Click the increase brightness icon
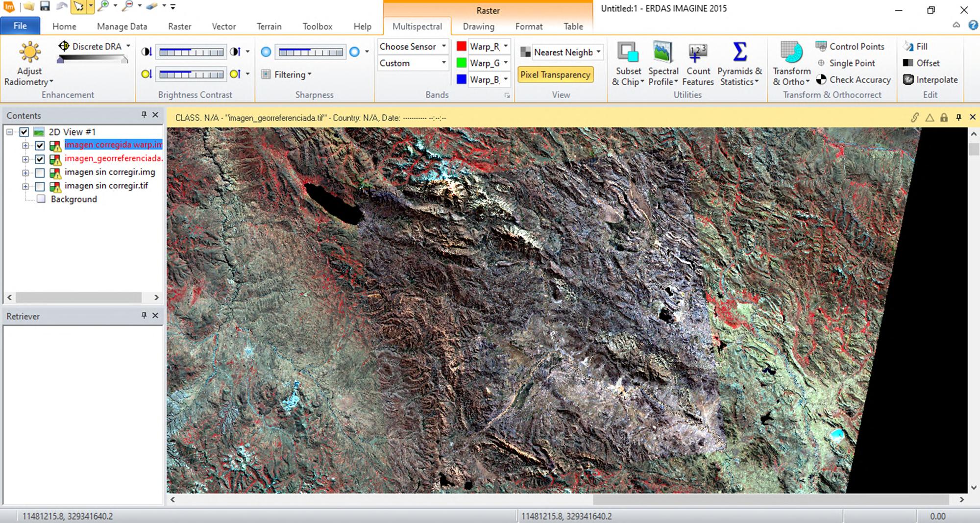The height and width of the screenshot is (523, 980). click(x=235, y=74)
